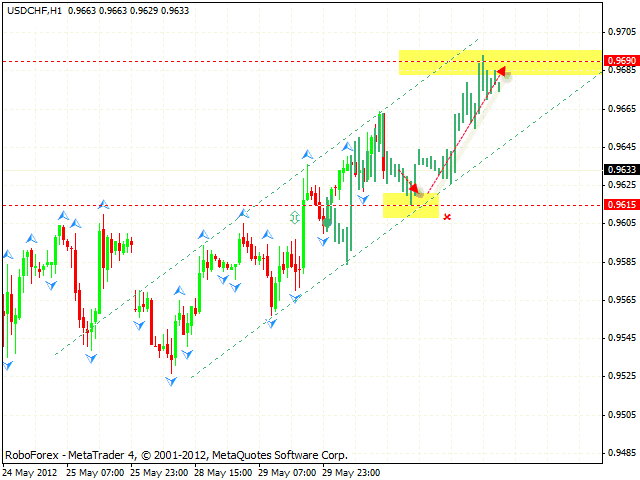The height and width of the screenshot is (480, 640).
Task: Select the green double-arrow icon near 0.9605
Action: [x=295, y=216]
